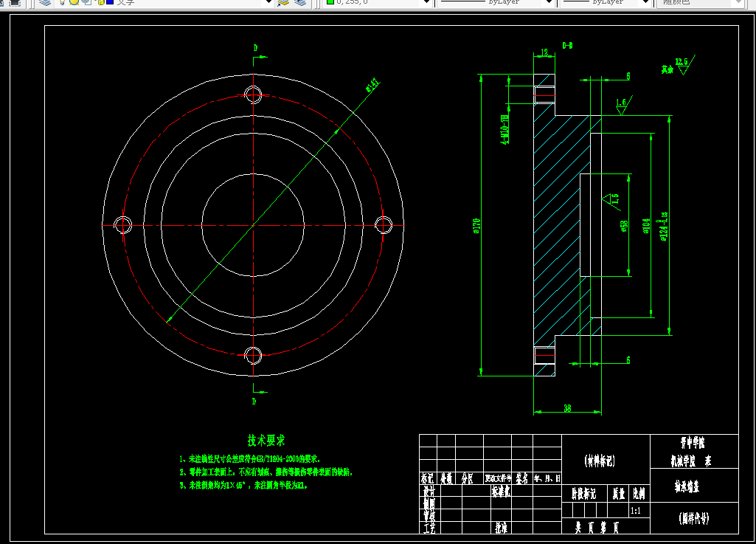Screen dimensions: 756x544
Task: Select the 38 width dimension text
Action: point(567,408)
